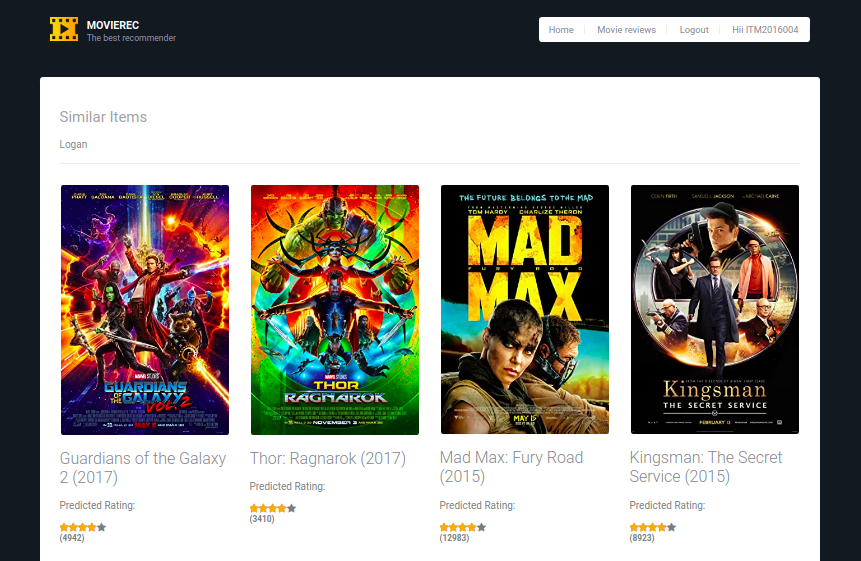Select title Kingsman: The Secret Service (2015)
This screenshot has width=861, height=561.
pos(706,467)
